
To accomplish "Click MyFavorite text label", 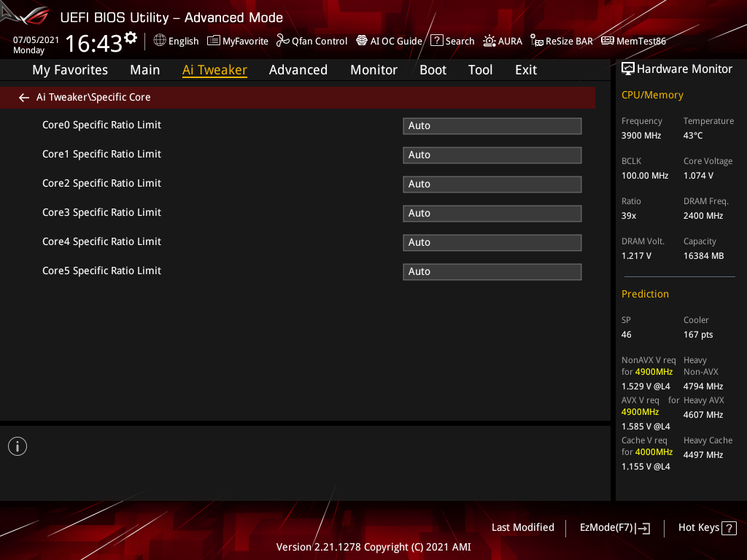I will pyautogui.click(x=245, y=42).
